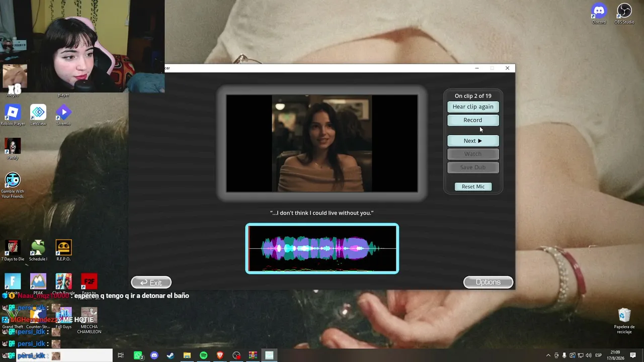Select the 7 Days to Die shortcut
The height and width of the screenshot is (362, 644).
(x=13, y=250)
